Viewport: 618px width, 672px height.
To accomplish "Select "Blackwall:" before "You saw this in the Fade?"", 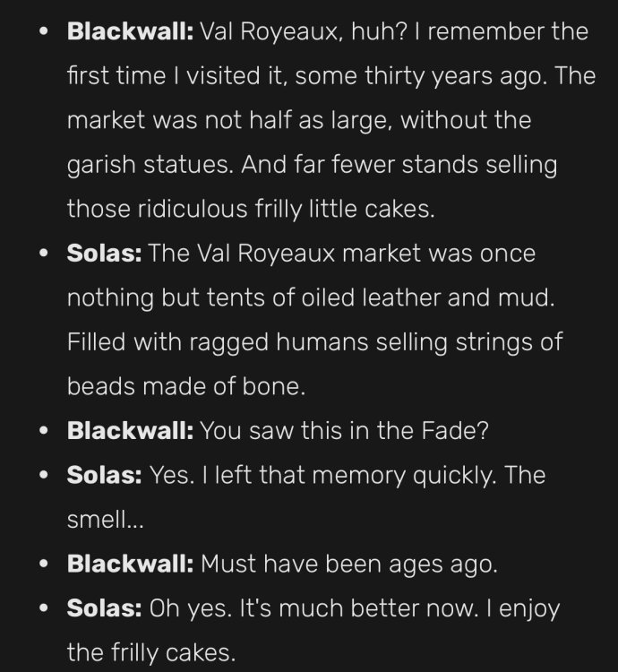I will click(x=130, y=430).
